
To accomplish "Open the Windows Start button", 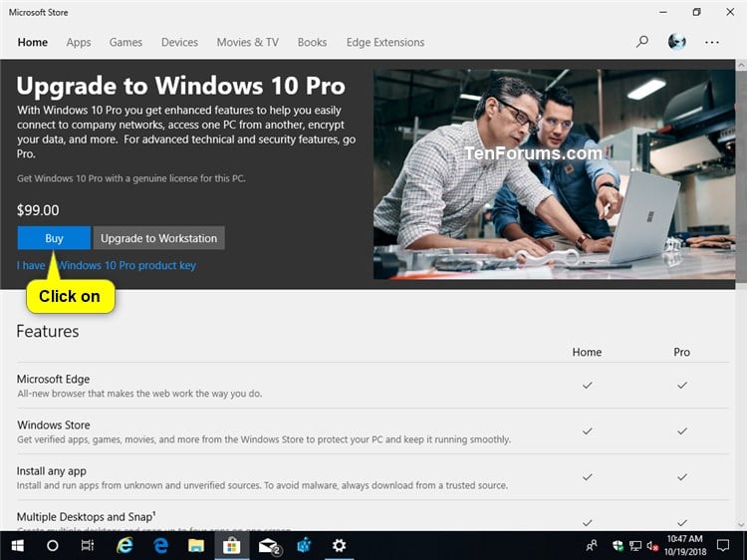I will (x=18, y=545).
